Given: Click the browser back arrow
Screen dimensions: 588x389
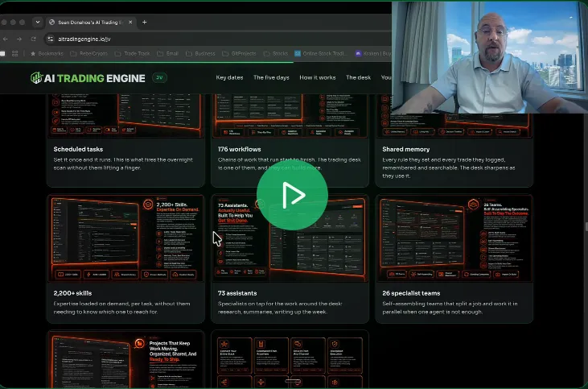Looking at the screenshot, I should (x=6, y=39).
